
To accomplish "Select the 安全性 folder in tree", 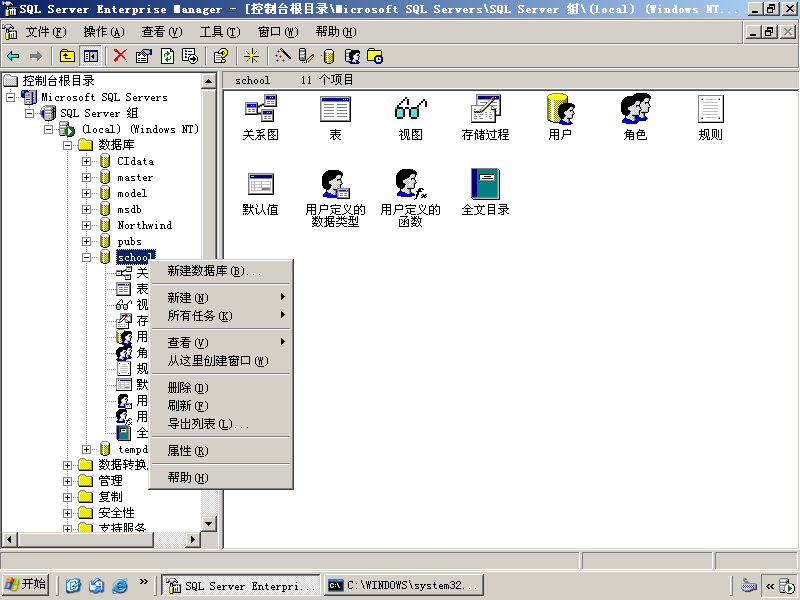I will click(x=116, y=513).
